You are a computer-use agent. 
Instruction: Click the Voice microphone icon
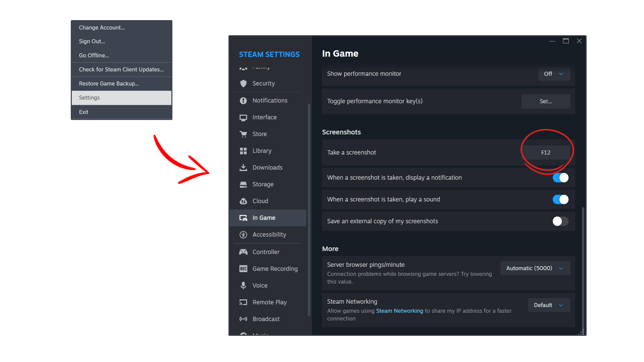[244, 286]
